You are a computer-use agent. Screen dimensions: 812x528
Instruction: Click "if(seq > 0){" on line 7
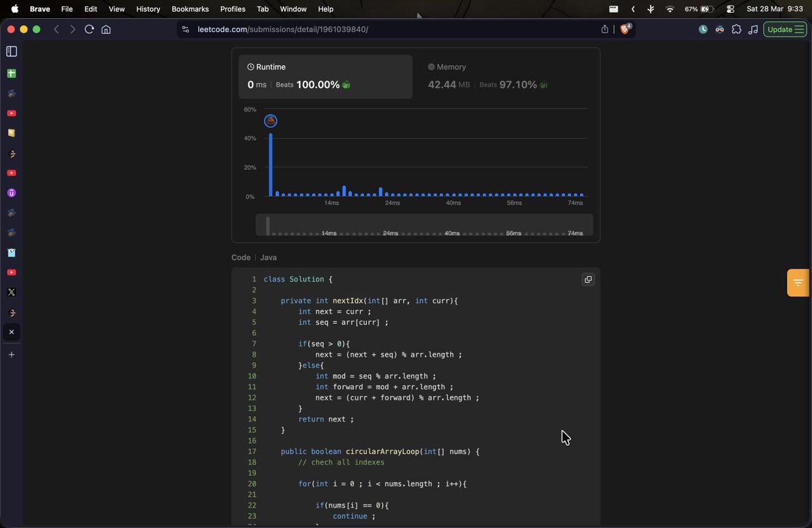tap(324, 344)
